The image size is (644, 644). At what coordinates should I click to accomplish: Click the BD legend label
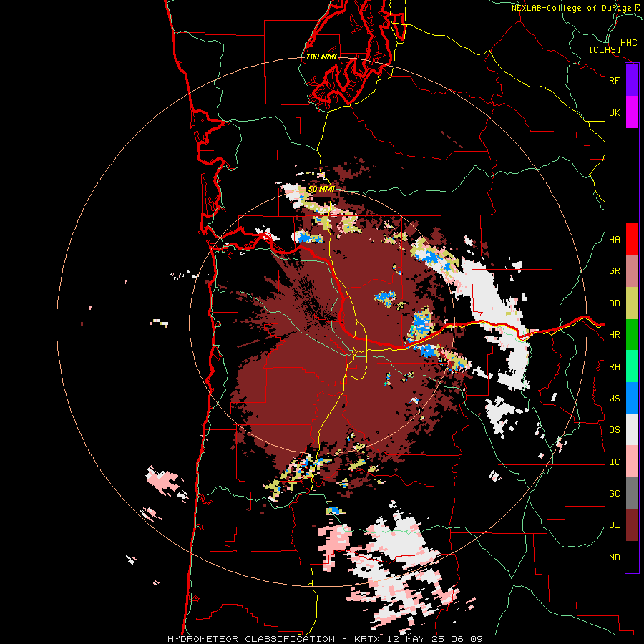pos(614,303)
